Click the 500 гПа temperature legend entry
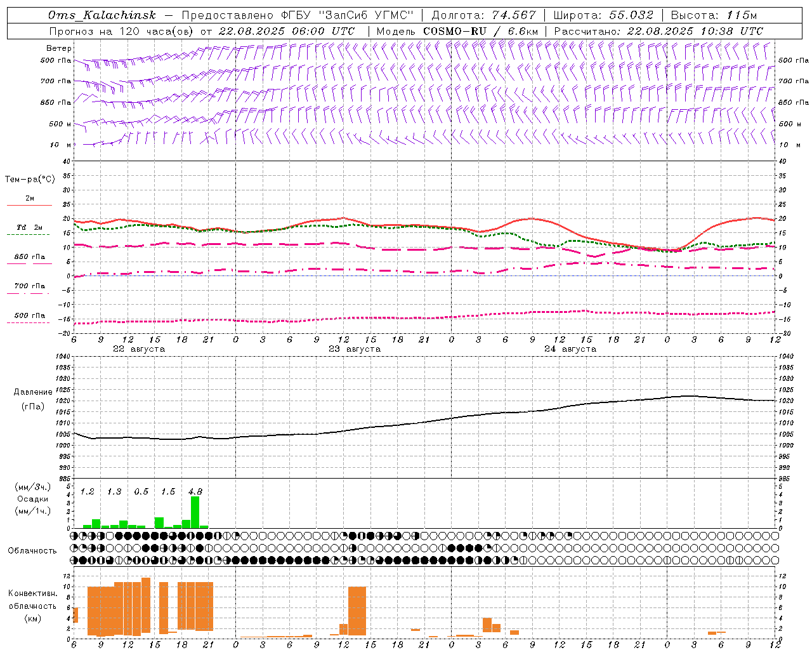Image resolution: width=812 pixels, height=650 pixels. click(x=29, y=315)
